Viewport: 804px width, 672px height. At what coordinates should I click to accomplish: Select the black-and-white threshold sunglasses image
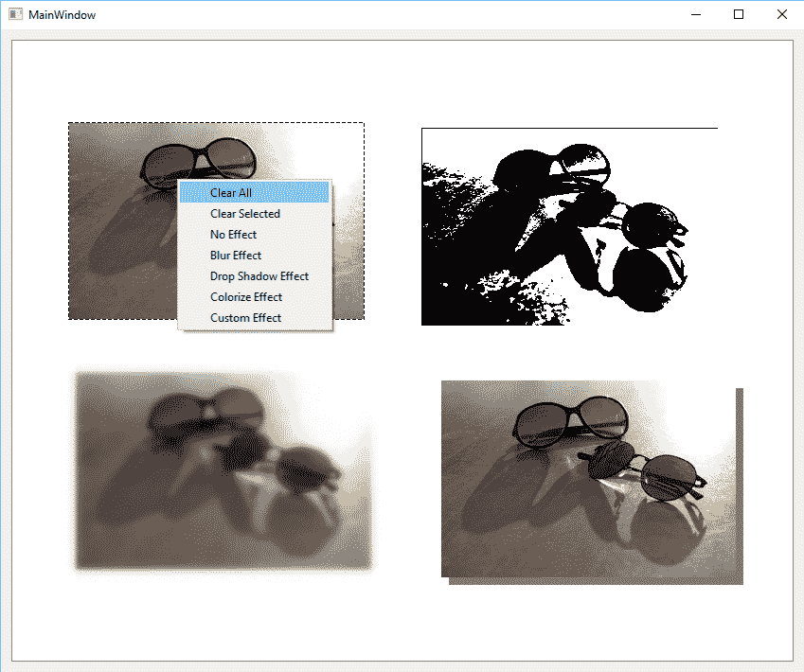click(x=568, y=227)
